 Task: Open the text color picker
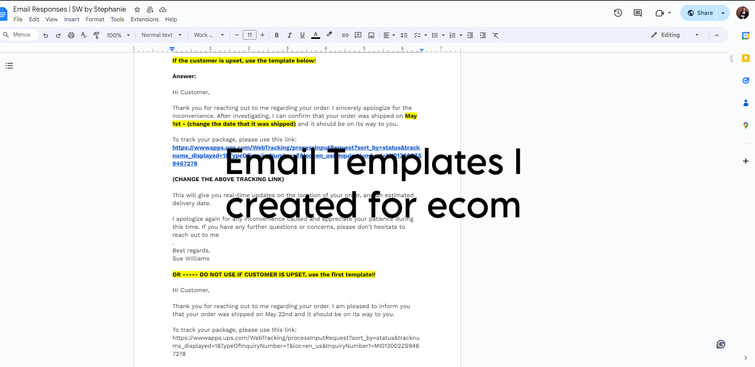click(x=315, y=35)
